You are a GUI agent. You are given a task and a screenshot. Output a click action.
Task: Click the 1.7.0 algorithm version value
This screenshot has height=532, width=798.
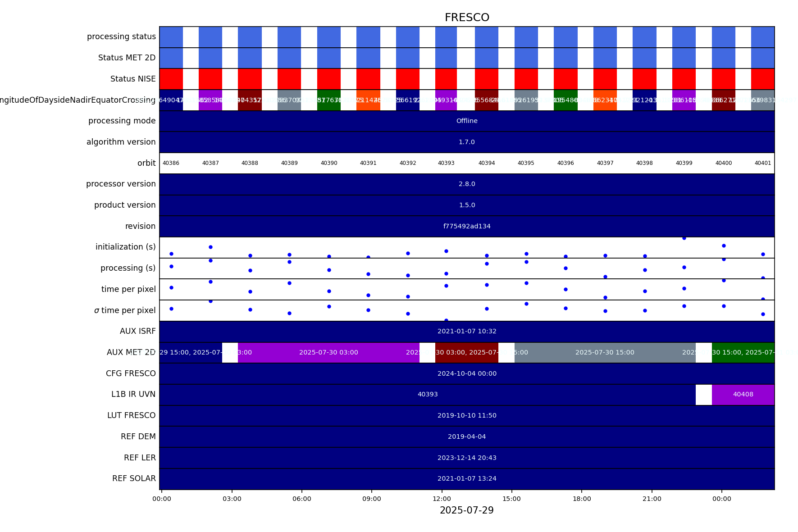[467, 142]
